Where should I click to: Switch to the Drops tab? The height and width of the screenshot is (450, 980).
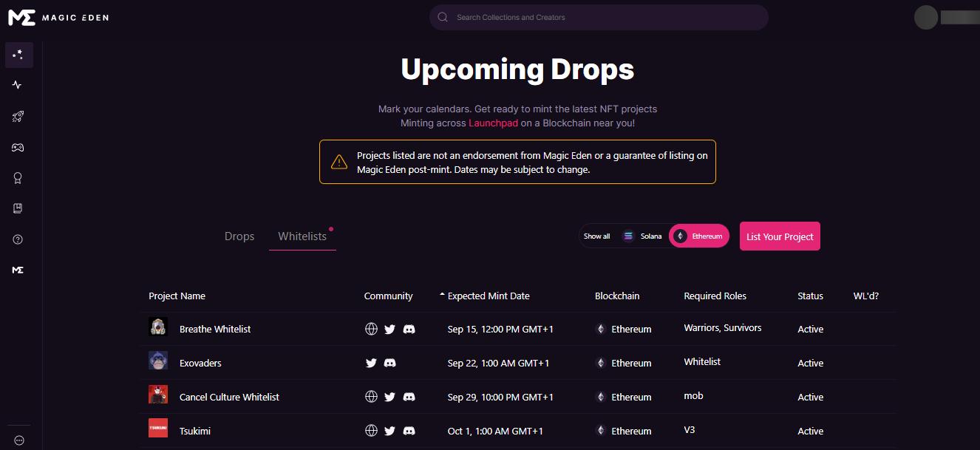pyautogui.click(x=239, y=236)
